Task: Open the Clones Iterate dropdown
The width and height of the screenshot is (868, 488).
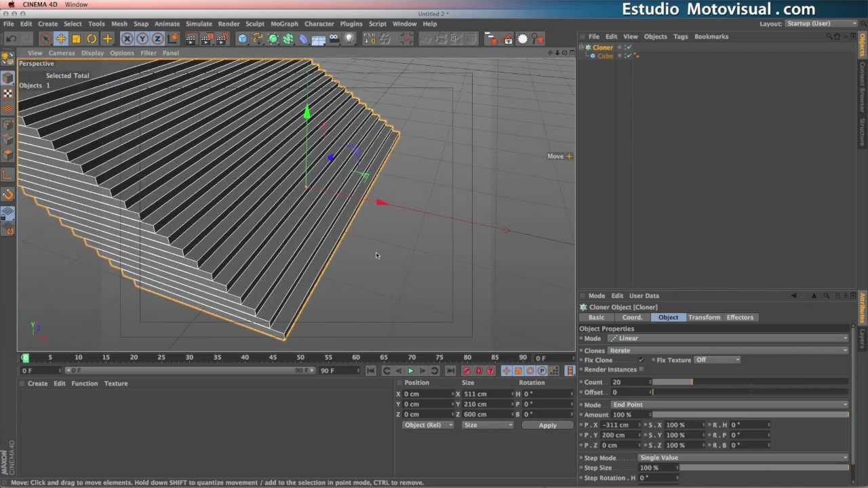Action: (x=728, y=350)
